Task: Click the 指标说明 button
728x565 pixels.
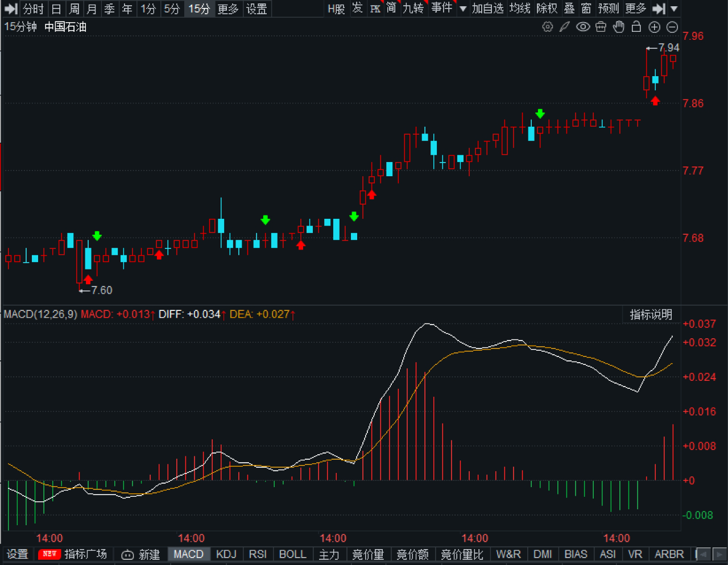Action: tap(651, 314)
